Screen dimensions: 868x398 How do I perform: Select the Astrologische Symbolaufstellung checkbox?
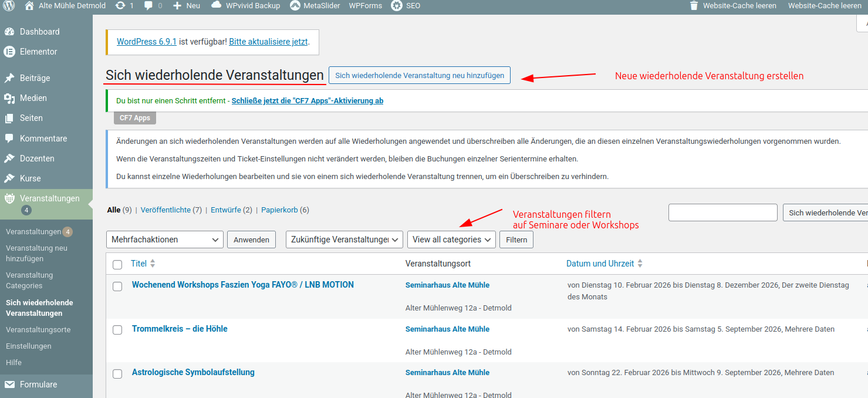pos(117,374)
